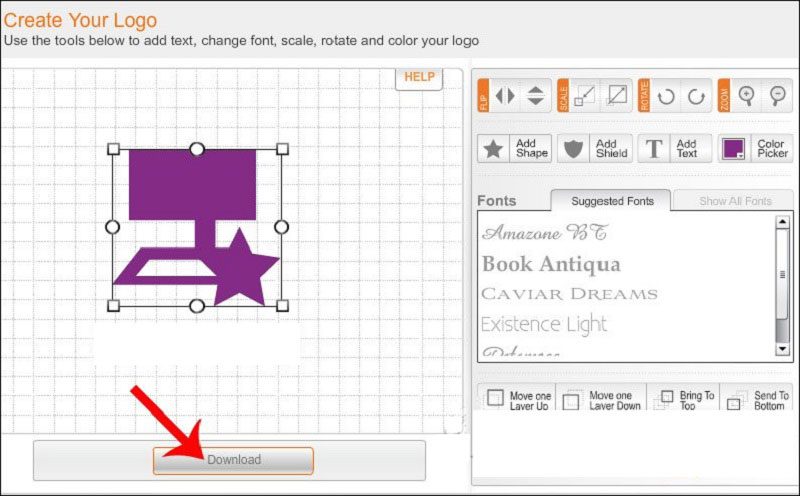Image resolution: width=800 pixels, height=496 pixels.
Task: Click the Add Text T icon
Action: point(654,148)
